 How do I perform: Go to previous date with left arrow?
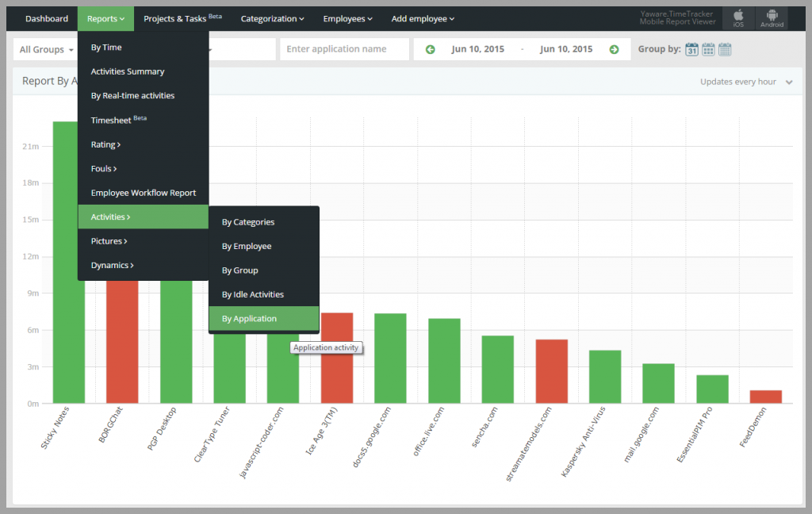tap(430, 49)
